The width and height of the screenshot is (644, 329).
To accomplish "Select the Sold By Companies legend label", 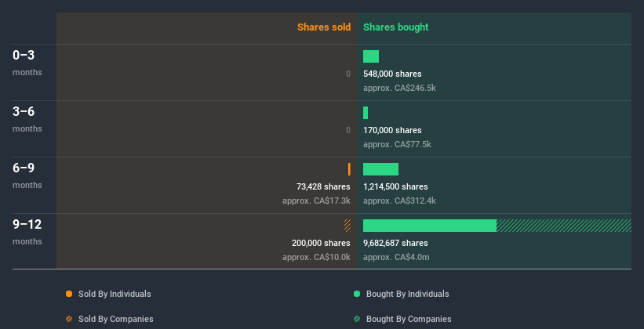I will point(116,319).
